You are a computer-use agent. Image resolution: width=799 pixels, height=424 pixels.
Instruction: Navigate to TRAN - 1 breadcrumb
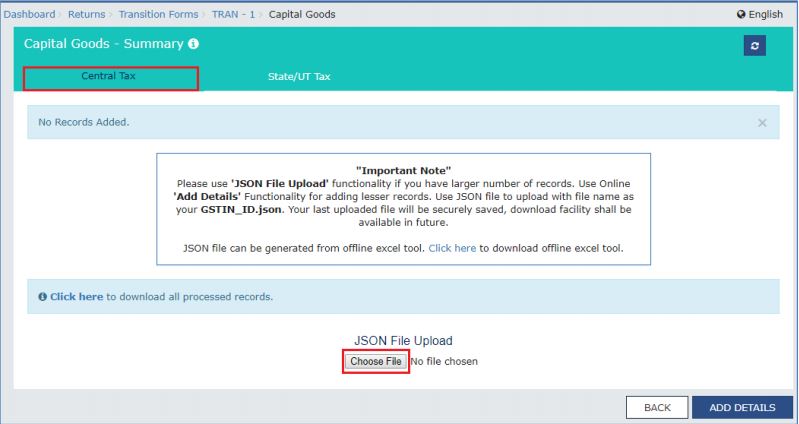(233, 14)
